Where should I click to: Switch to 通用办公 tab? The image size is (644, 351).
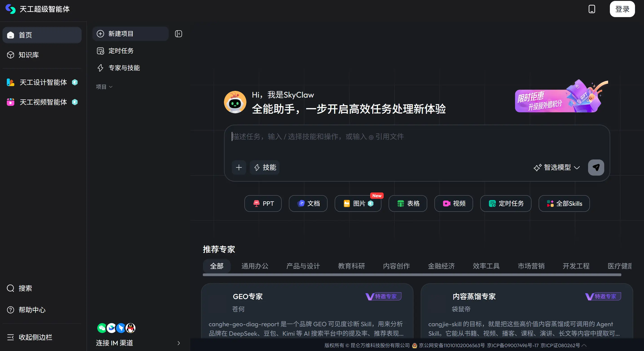coord(255,266)
